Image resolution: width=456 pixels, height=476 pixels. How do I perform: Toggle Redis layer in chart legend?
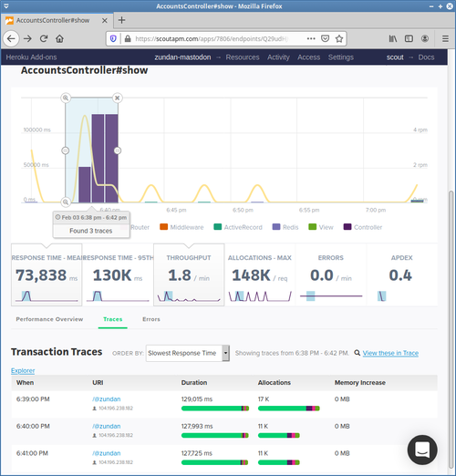click(285, 227)
